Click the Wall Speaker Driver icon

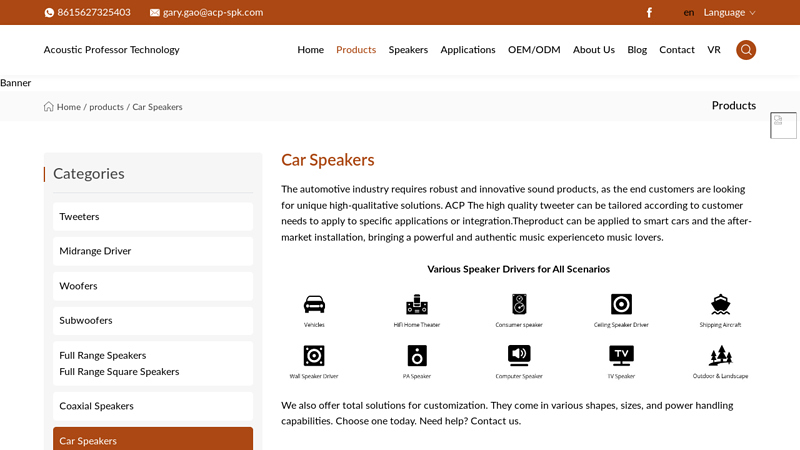(x=314, y=356)
